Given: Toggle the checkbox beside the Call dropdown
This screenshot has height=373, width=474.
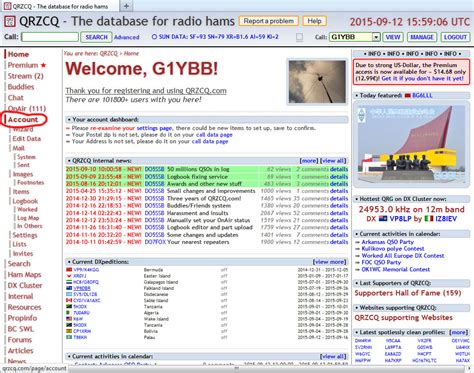Looking at the screenshot, I should 299,37.
